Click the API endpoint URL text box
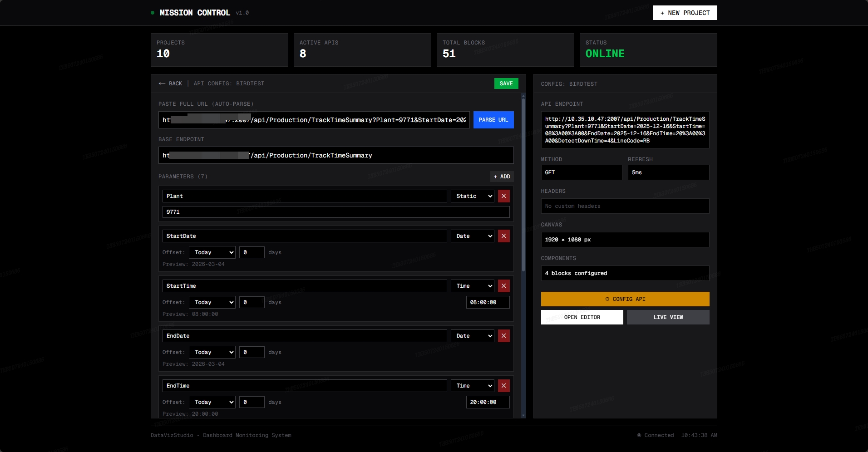Screen dimensions: 868x452 coord(625,130)
